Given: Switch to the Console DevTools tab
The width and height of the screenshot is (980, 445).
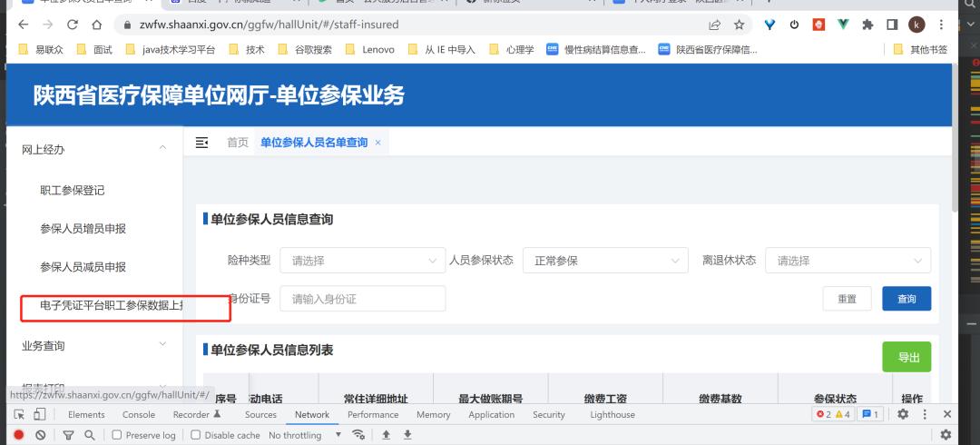Looking at the screenshot, I should pos(139,414).
